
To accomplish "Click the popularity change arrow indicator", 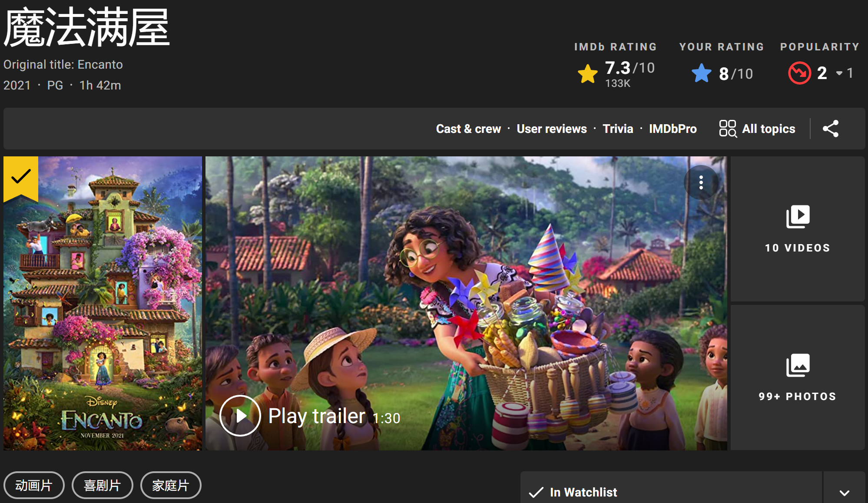I will pos(839,73).
